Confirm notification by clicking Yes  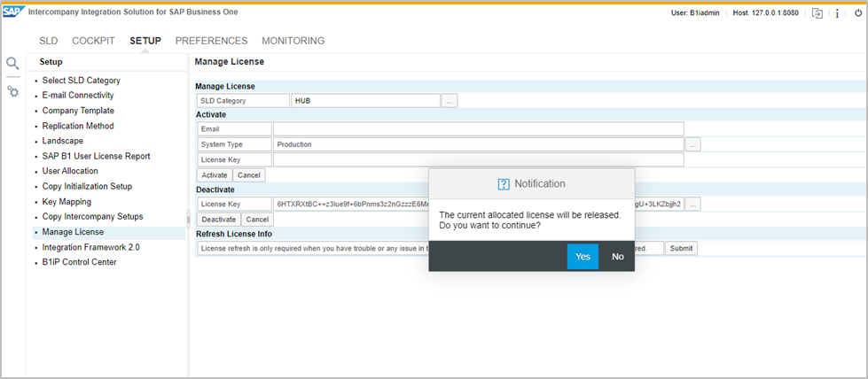click(x=583, y=257)
